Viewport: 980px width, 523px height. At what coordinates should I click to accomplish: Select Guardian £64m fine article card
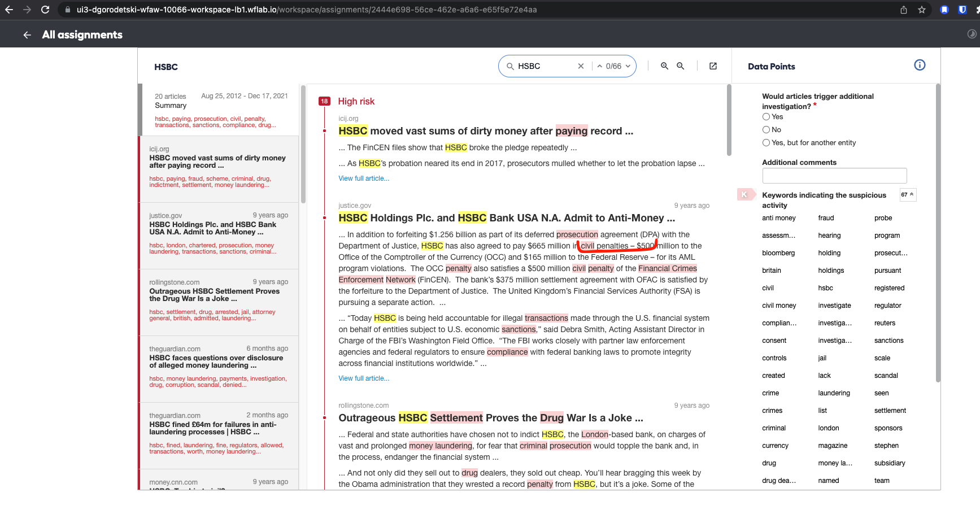(x=219, y=435)
